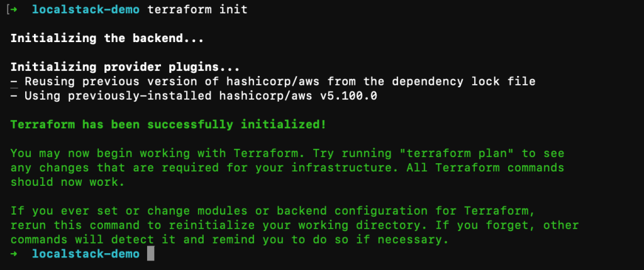Click the dash bullet before "Using previously-installed"
644x270 pixels.
(x=14, y=95)
